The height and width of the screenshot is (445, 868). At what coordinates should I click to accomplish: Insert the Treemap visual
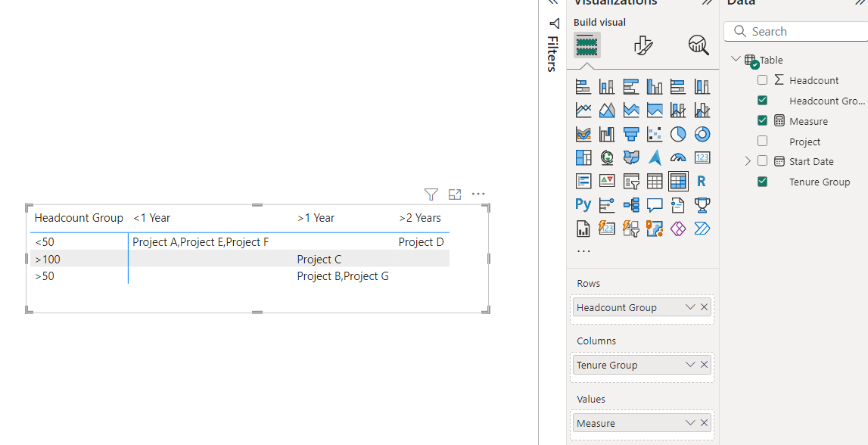(x=583, y=157)
